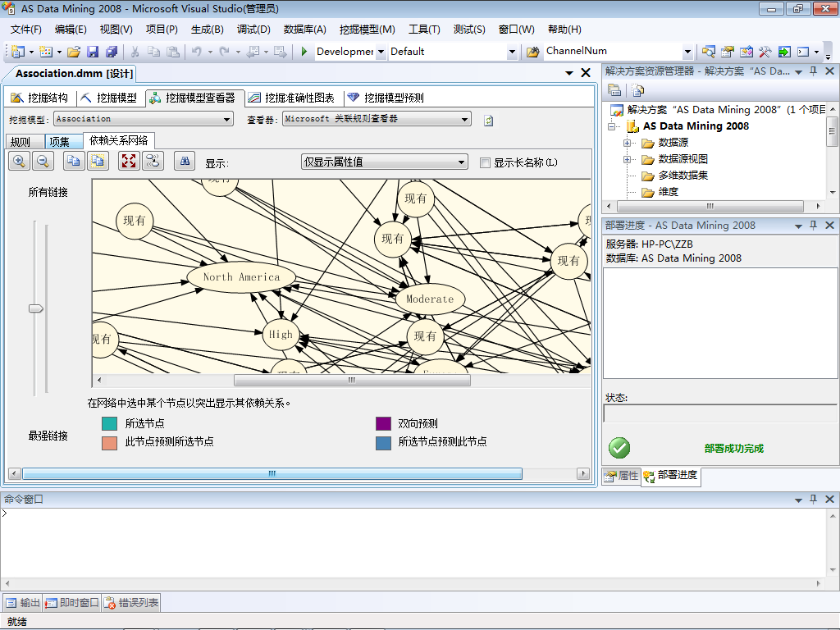Click the links strength slider handle

(36, 308)
